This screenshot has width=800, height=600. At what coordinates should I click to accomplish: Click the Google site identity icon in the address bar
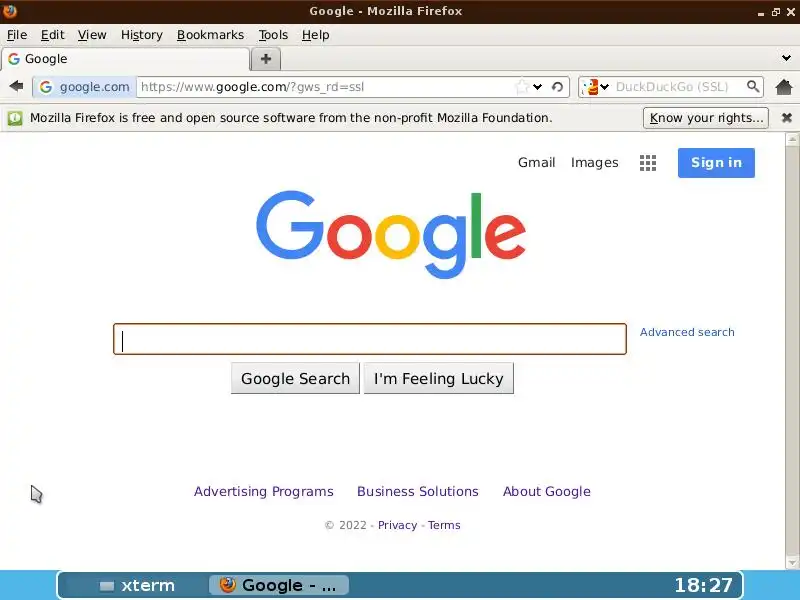(46, 87)
